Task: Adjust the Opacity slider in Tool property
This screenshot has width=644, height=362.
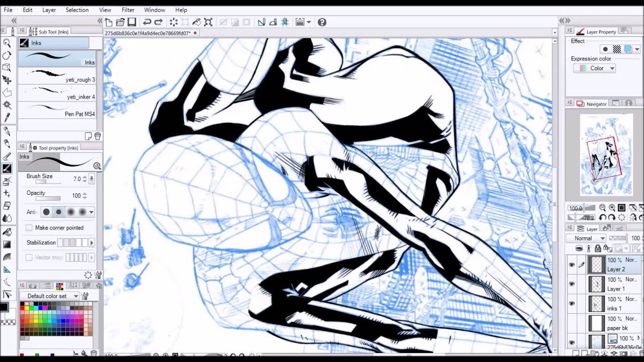Action: pyautogui.click(x=48, y=199)
